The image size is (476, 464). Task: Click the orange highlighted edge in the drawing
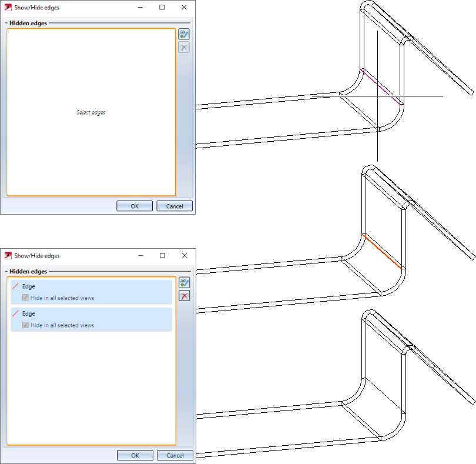click(x=382, y=252)
